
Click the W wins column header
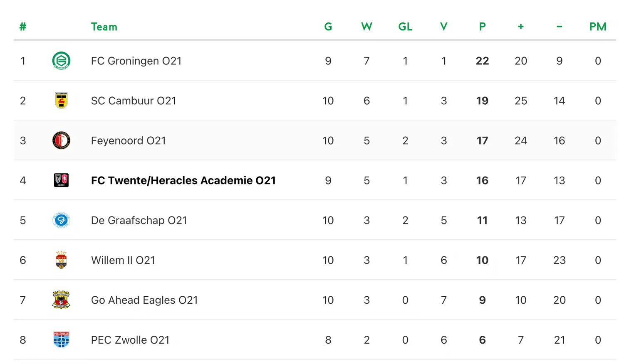click(x=366, y=27)
